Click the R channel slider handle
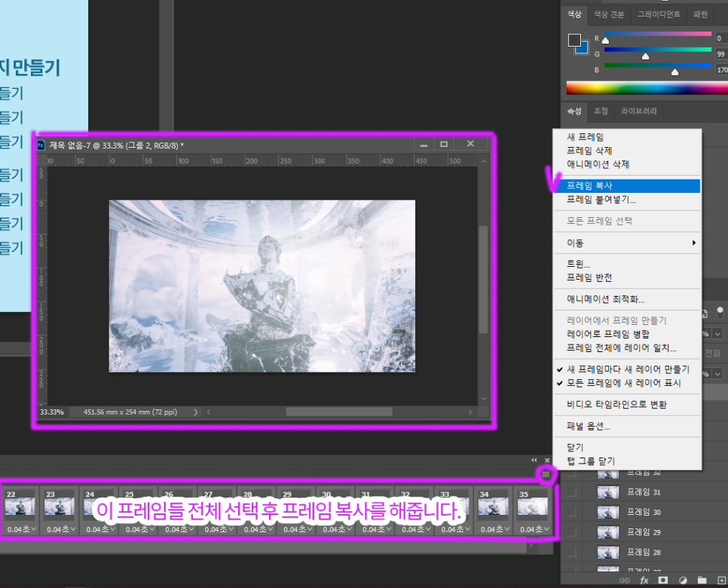This screenshot has width=728, height=588. 605,41
